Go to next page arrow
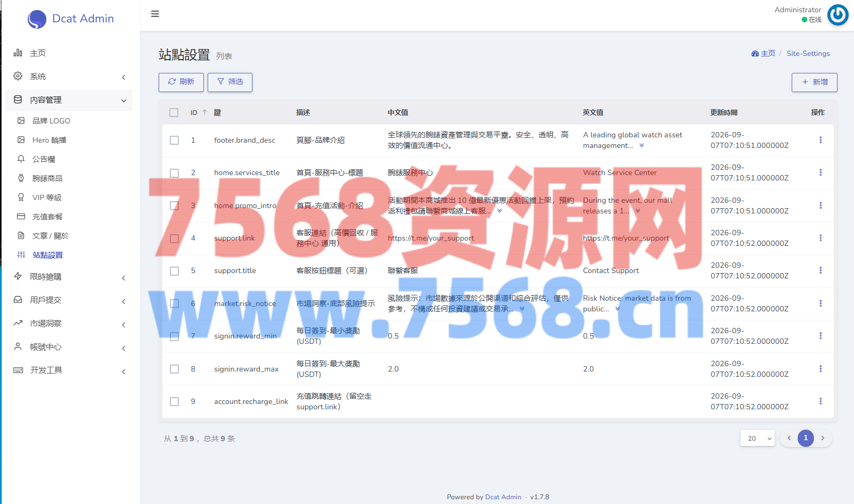 pos(823,438)
